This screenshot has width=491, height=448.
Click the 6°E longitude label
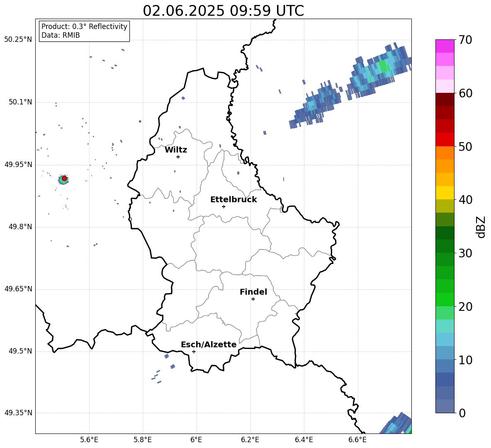coord(196,440)
